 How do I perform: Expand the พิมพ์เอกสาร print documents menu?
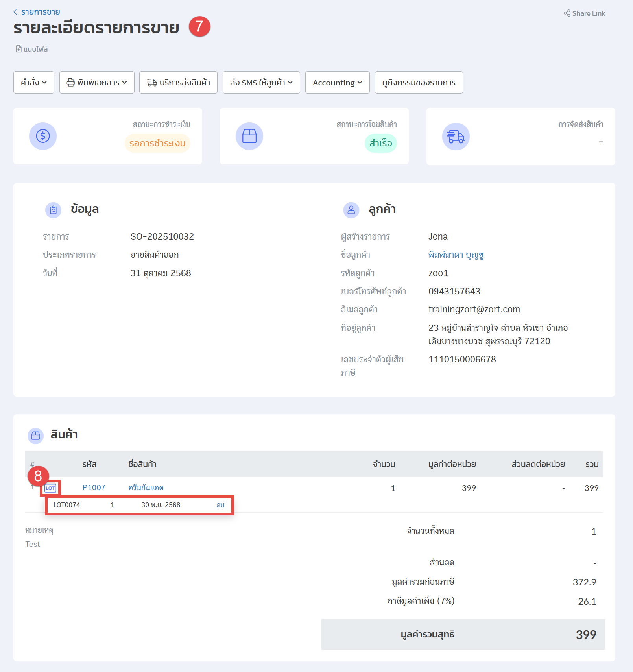pos(97,83)
